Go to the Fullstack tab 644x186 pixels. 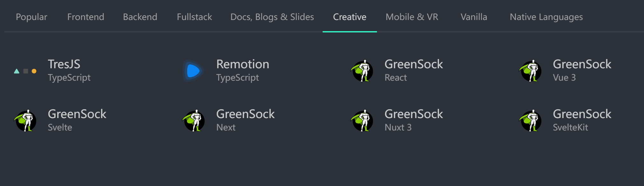point(194,17)
